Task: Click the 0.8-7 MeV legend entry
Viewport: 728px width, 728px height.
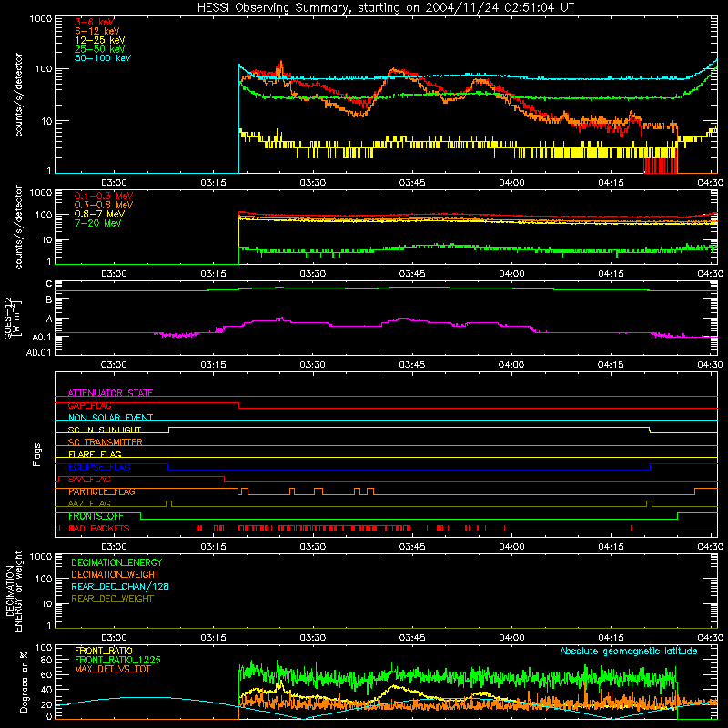Action: (99, 214)
